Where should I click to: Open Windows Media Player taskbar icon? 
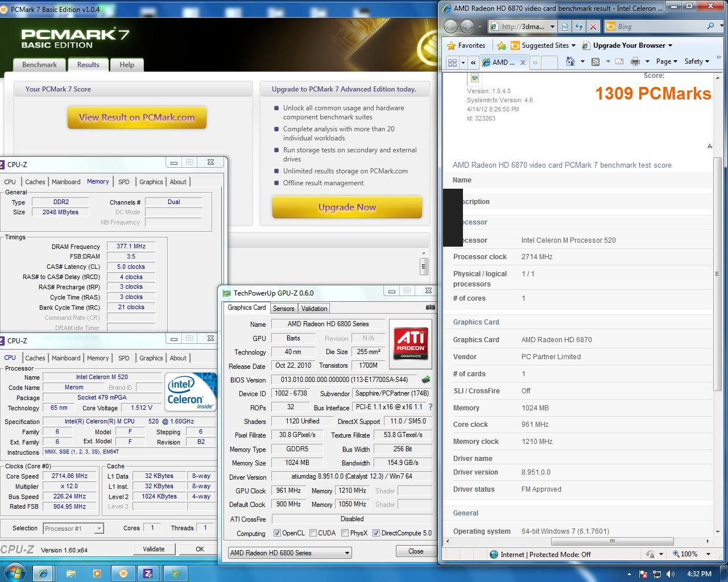click(x=97, y=573)
